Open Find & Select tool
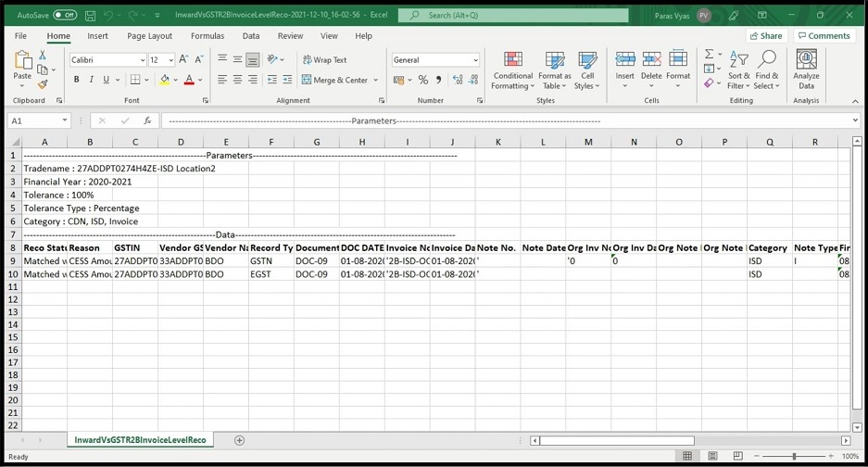This screenshot has height=467, width=868. tap(767, 69)
